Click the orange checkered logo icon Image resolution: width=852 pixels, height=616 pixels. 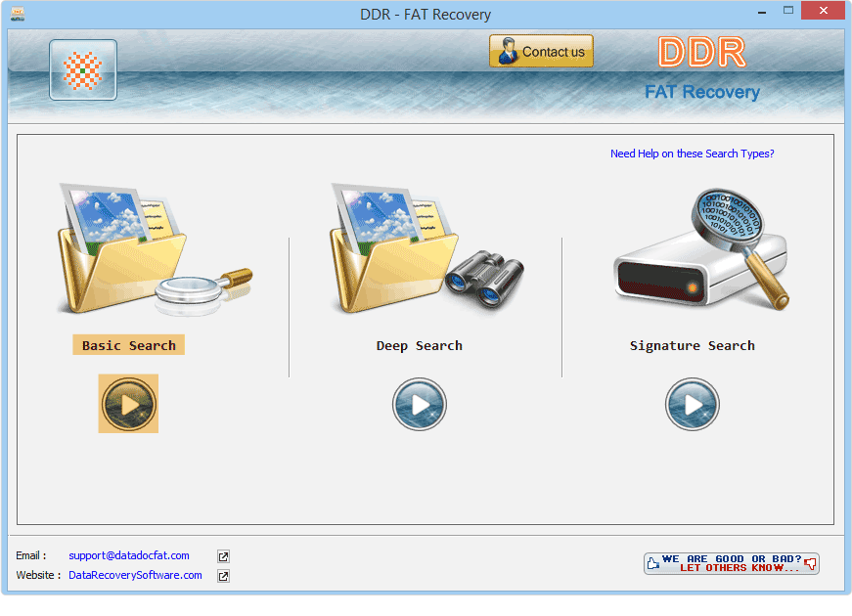[82, 70]
